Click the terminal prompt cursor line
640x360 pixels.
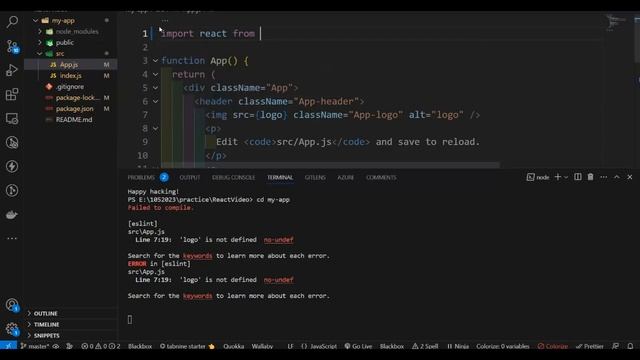[130, 320]
